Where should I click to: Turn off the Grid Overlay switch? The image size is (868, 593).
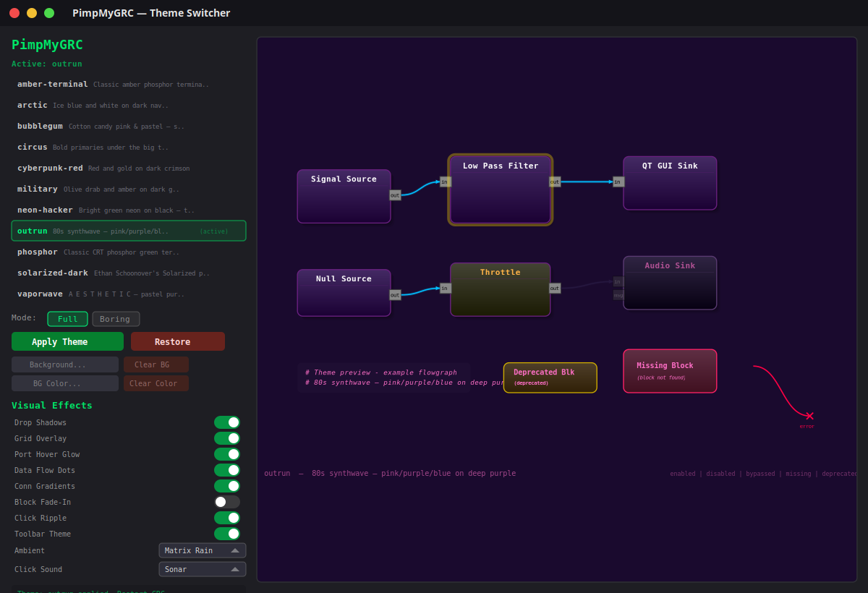[x=227, y=438]
